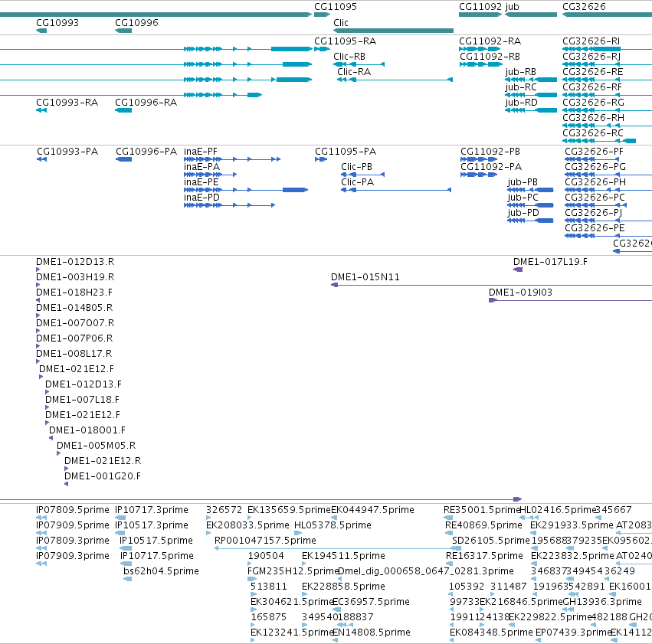Select the Clic-RA transcript label

[354, 72]
